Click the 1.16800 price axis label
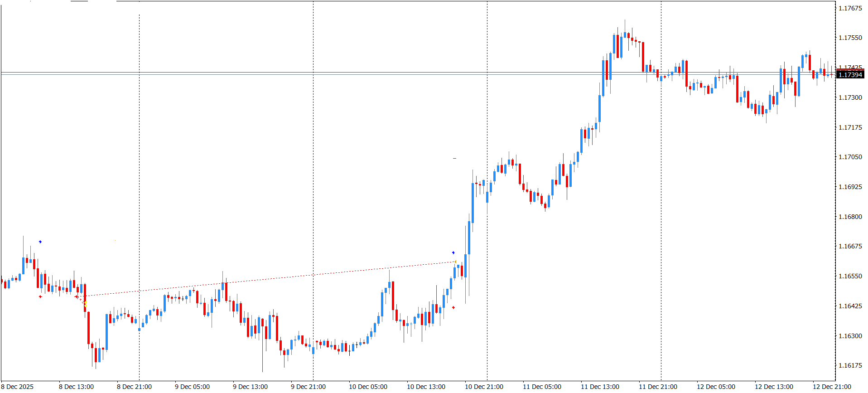This screenshot has width=868, height=393. click(850, 217)
